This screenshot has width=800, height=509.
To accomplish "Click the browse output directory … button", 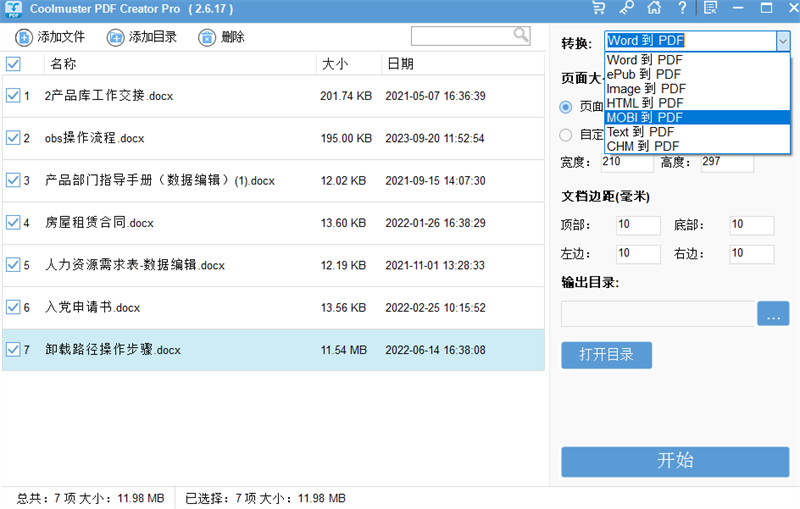I will coord(773,313).
